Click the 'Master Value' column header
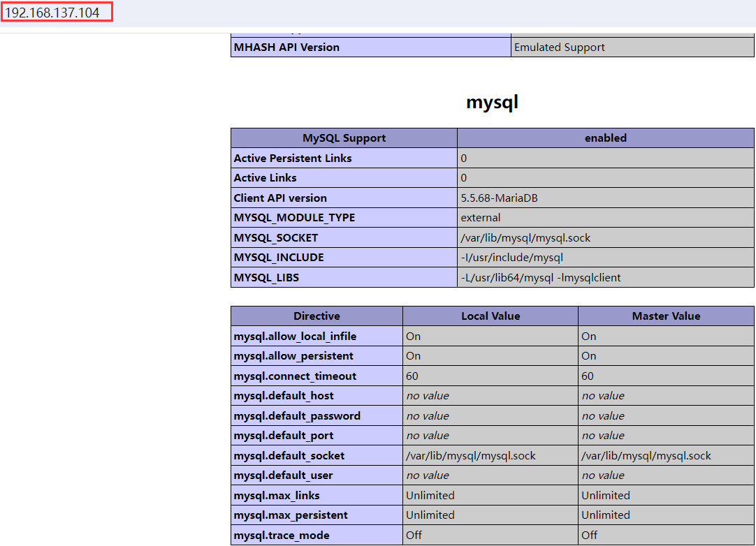Screen dimensions: 756x546 (667, 316)
